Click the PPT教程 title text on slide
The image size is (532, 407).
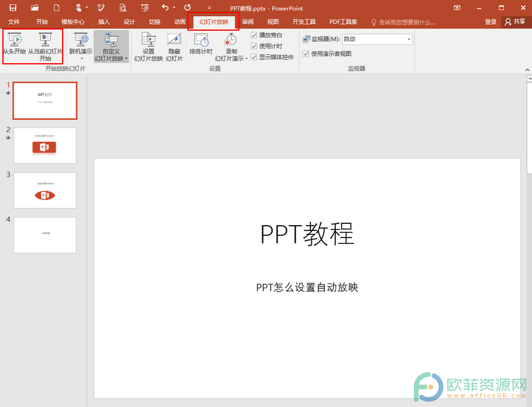coord(307,234)
